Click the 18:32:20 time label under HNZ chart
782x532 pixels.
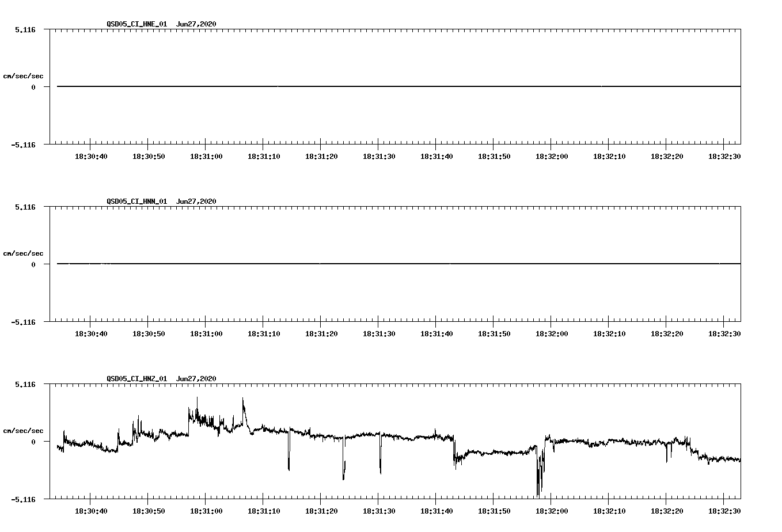click(x=667, y=511)
